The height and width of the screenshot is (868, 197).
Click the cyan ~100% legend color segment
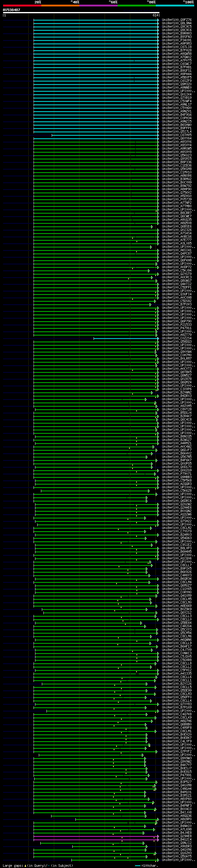coord(175,6)
